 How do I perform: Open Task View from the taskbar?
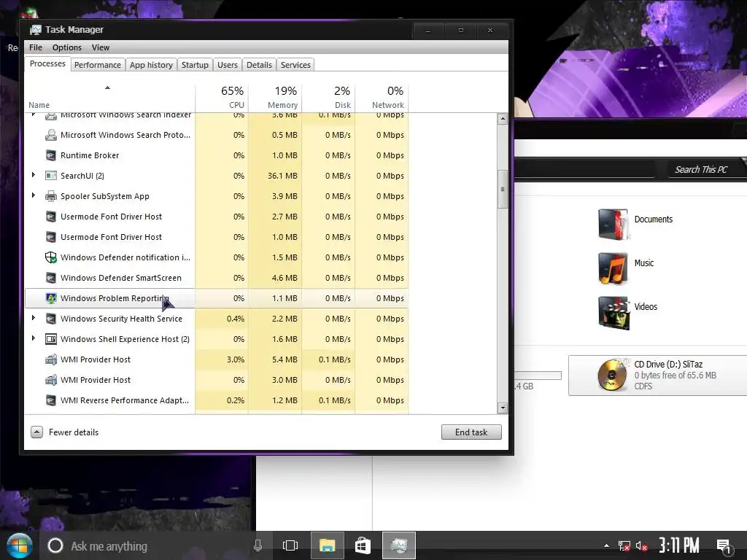point(290,545)
